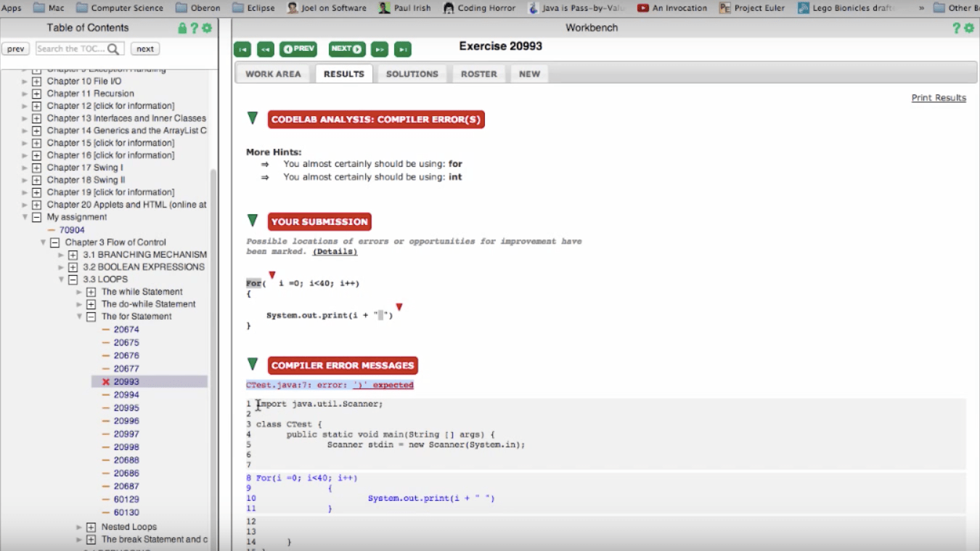Expand Chapter 11 Recursion tree node
980x551 pixels.
(x=36, y=94)
